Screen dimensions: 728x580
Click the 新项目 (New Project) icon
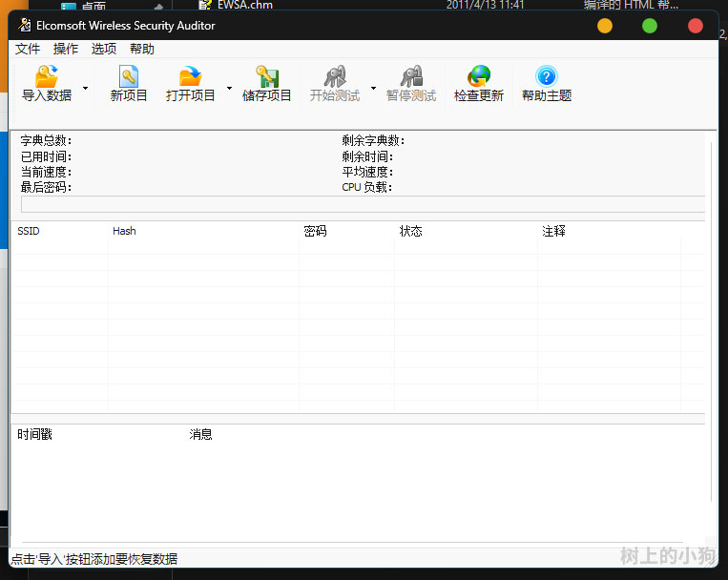tap(129, 78)
